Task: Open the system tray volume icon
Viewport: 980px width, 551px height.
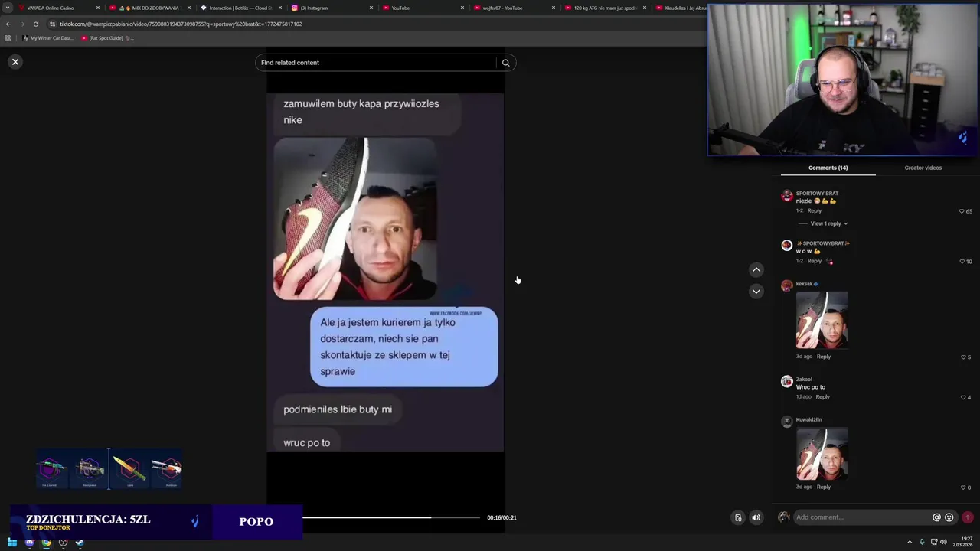Action: [x=945, y=542]
